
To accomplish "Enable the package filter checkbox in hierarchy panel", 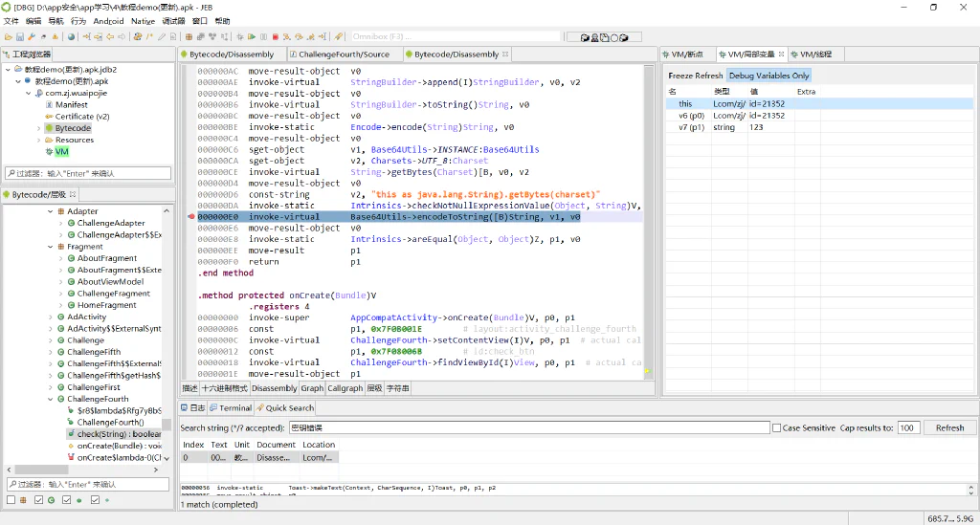I will pyautogui.click(x=11, y=500).
